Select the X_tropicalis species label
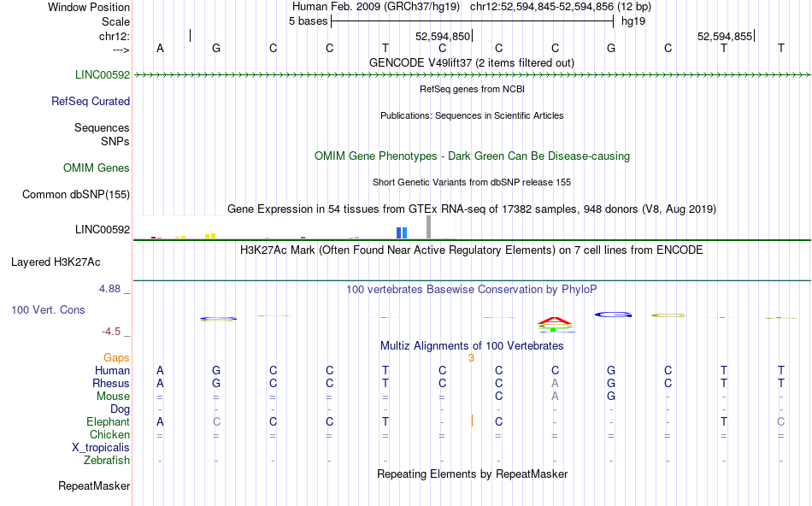 [x=101, y=448]
